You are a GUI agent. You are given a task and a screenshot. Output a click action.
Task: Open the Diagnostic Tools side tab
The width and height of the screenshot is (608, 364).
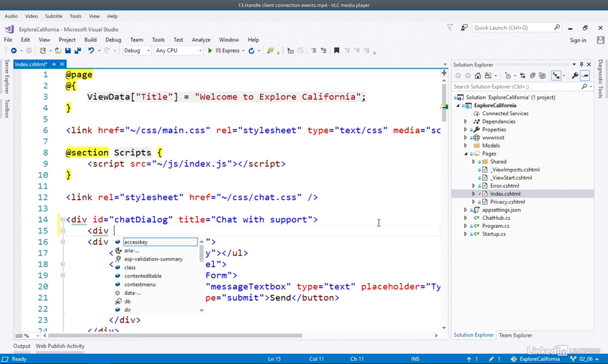(x=600, y=78)
